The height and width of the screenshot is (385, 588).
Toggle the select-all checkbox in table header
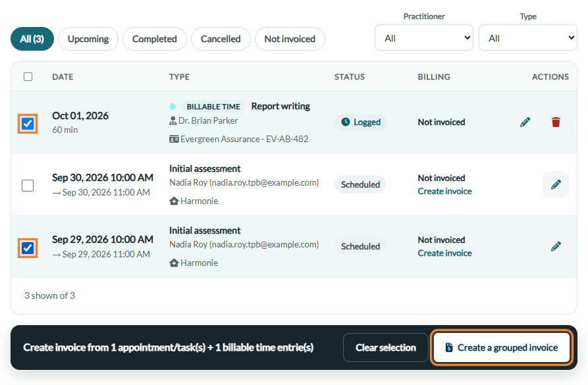tap(28, 76)
